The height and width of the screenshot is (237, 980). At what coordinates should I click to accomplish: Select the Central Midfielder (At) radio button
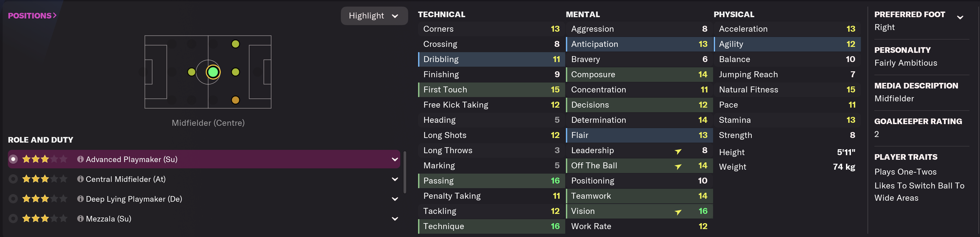[13, 179]
